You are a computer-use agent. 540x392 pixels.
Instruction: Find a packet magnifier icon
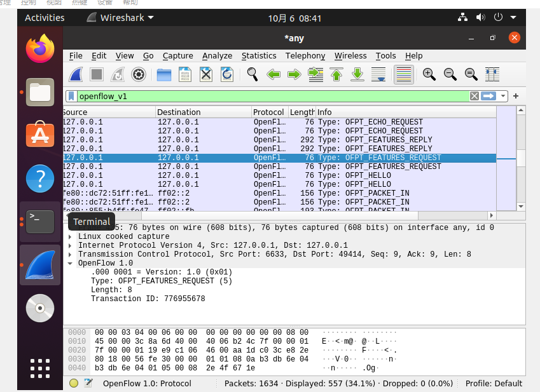coord(253,74)
